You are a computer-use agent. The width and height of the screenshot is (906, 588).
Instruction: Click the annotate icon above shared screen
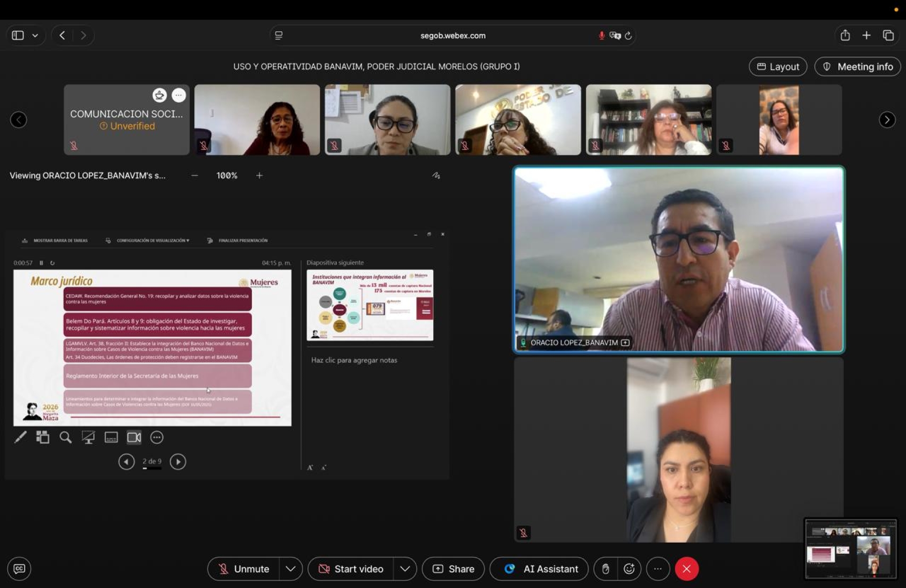436,175
